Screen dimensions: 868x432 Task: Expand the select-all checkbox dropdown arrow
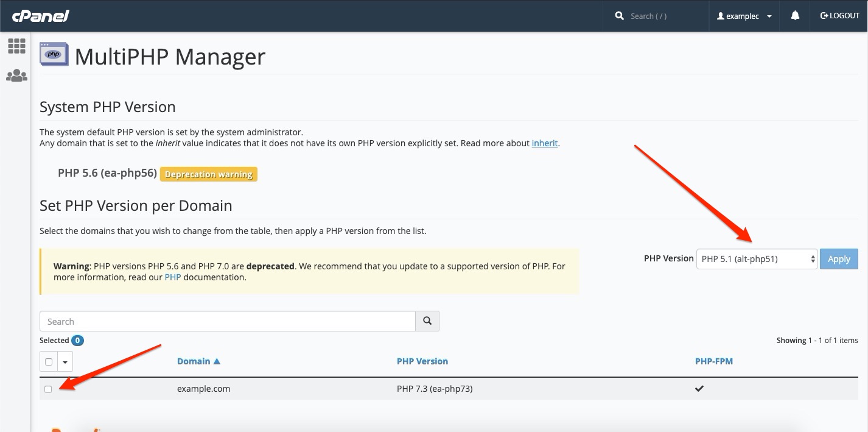tap(65, 361)
